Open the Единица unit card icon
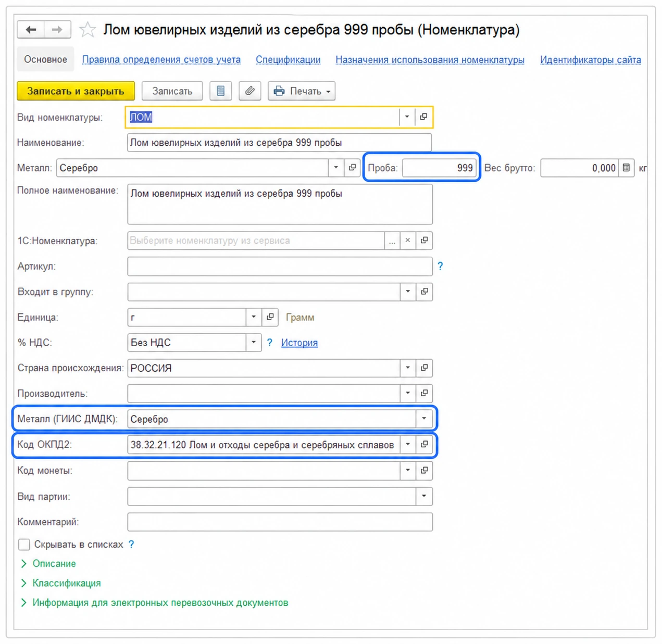This screenshot has height=644, width=662. pos(270,317)
